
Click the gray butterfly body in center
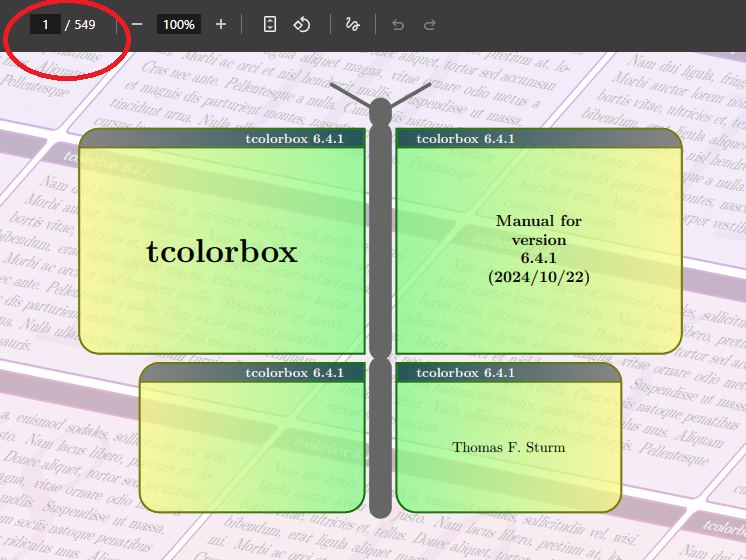click(380, 300)
